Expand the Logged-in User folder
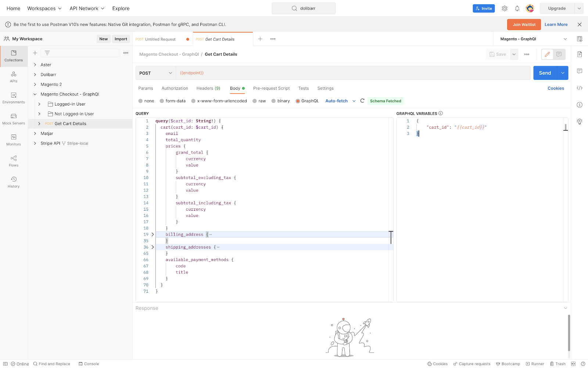Image resolution: width=588 pixels, height=368 pixels. coord(39,104)
